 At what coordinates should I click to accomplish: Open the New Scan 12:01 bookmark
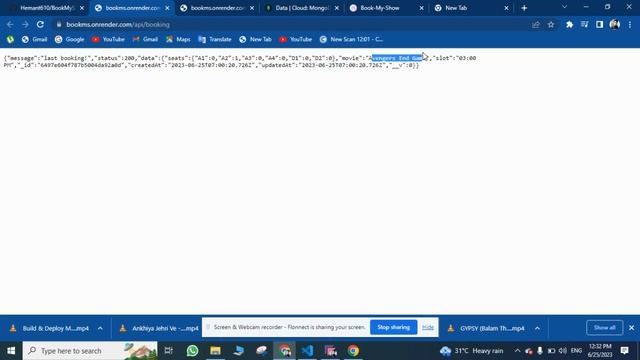point(351,39)
